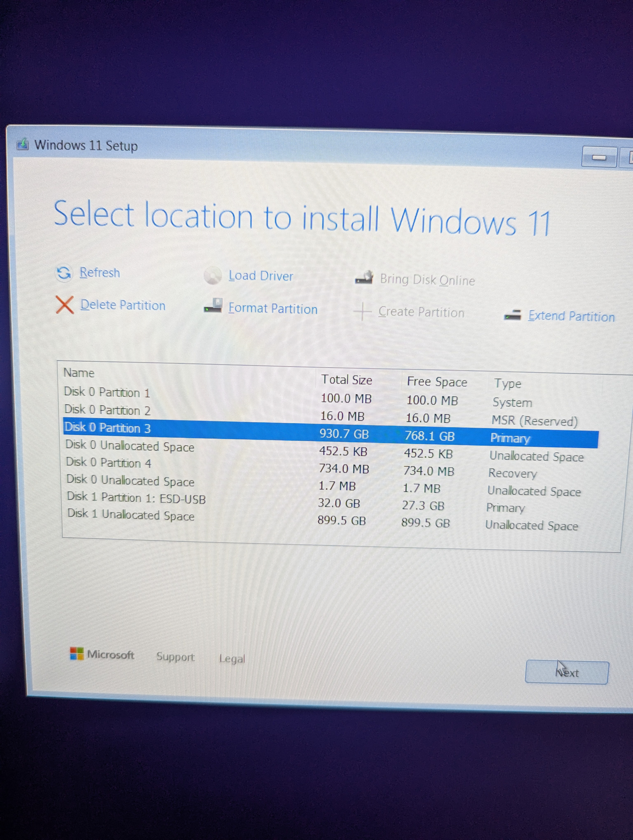Select Disk 1 Unallocated Space 899.5 GB row
This screenshot has height=840, width=633.
[131, 515]
